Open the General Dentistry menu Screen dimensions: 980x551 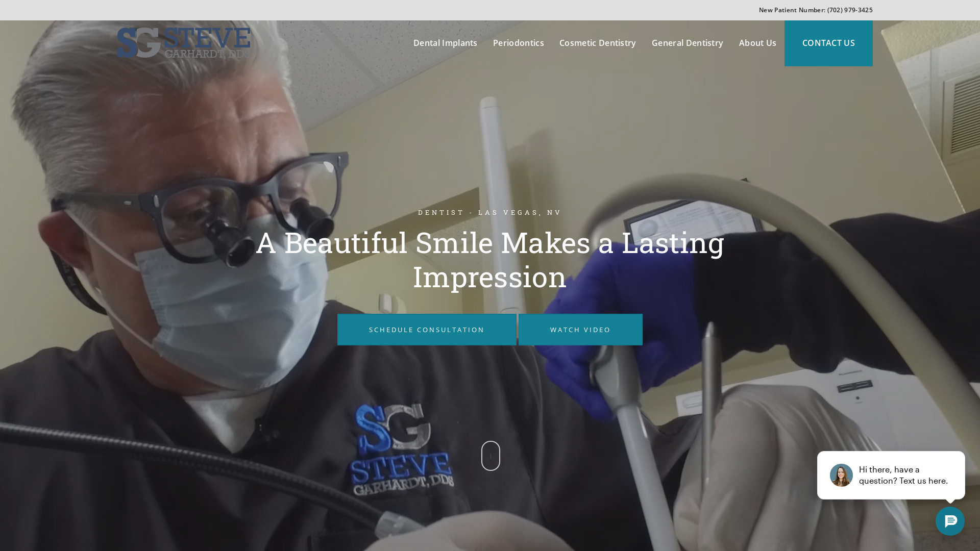(x=687, y=43)
